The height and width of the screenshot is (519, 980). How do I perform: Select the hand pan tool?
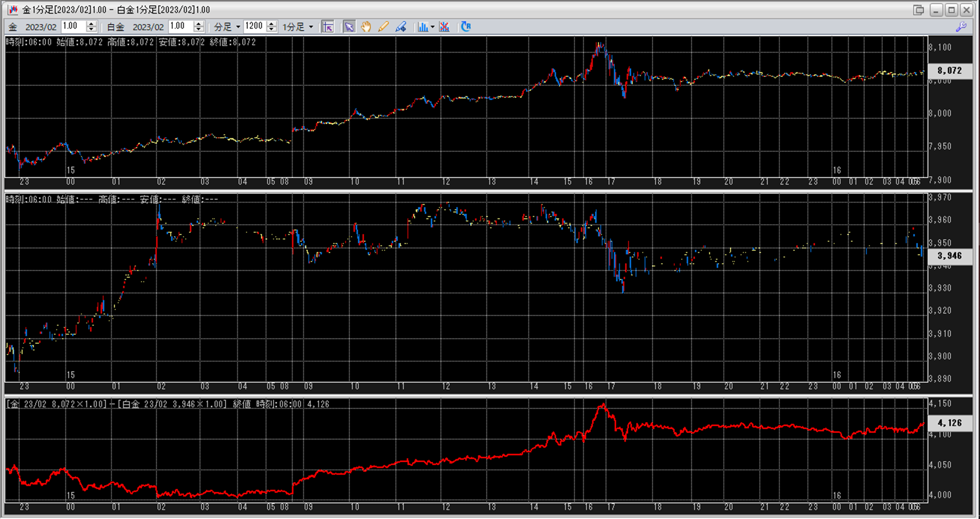(x=366, y=27)
